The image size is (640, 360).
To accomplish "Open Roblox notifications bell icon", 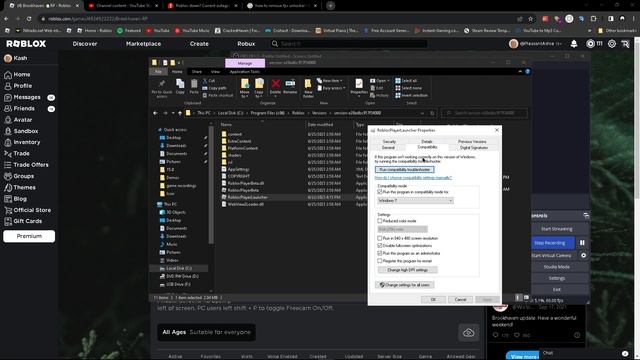I will point(574,44).
